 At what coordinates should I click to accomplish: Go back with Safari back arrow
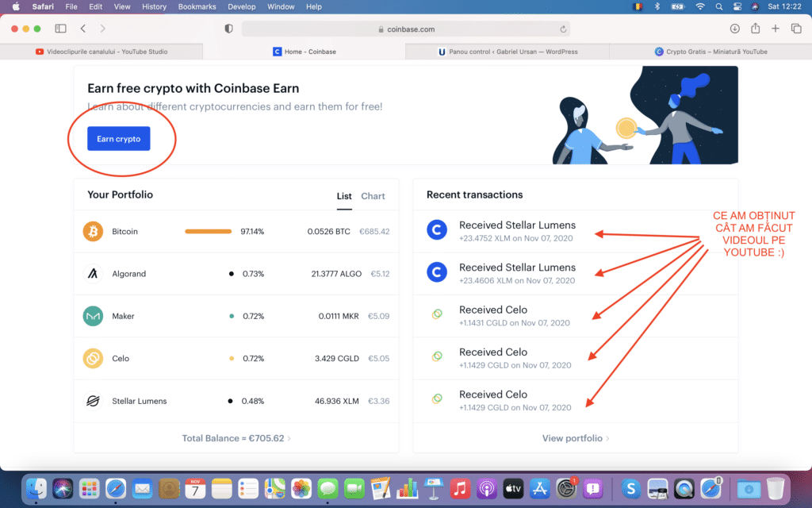click(x=83, y=29)
